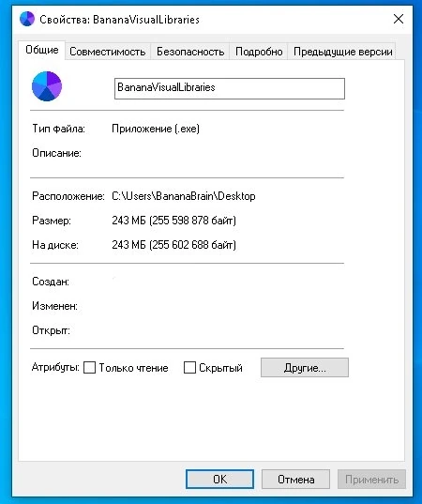The image size is (422, 504).
Task: Click the Открыт label
Action: [x=51, y=330]
